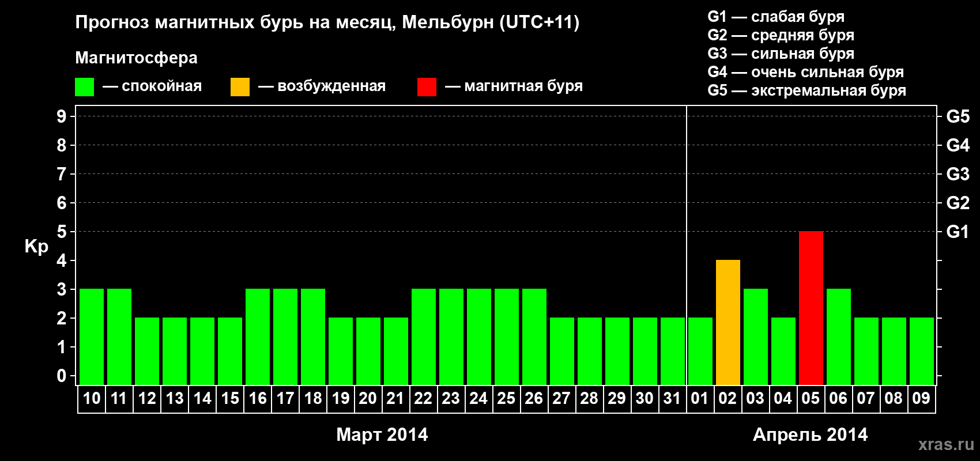Click the date label '17' on the axis
The image size is (980, 461).
pos(285,398)
